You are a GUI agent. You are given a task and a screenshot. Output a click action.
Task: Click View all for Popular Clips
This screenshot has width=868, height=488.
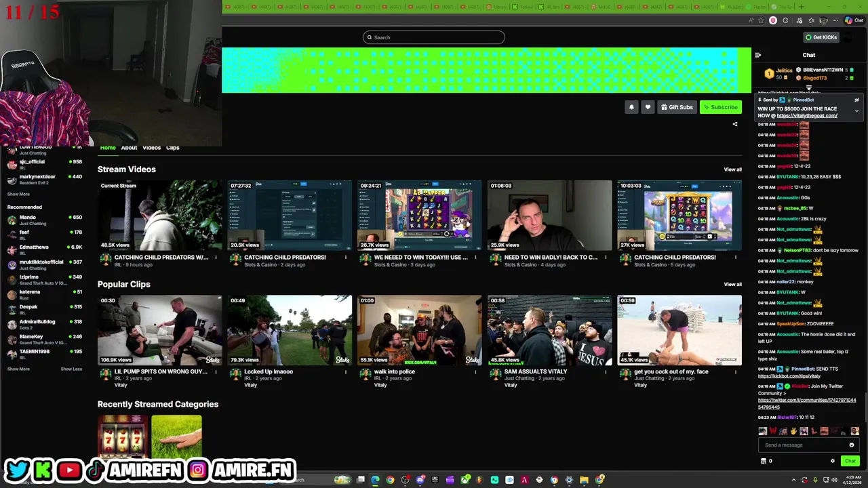(x=732, y=285)
